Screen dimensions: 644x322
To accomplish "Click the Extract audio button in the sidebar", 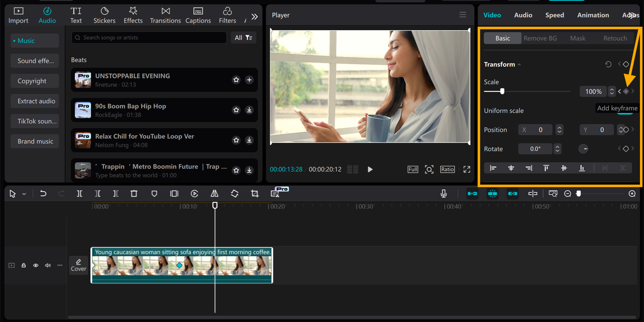I will pos(34,101).
